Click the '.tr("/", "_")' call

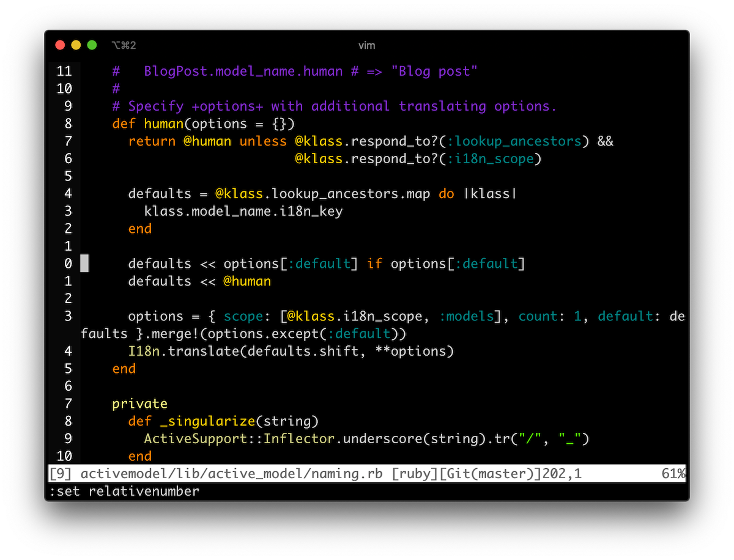coord(538,438)
